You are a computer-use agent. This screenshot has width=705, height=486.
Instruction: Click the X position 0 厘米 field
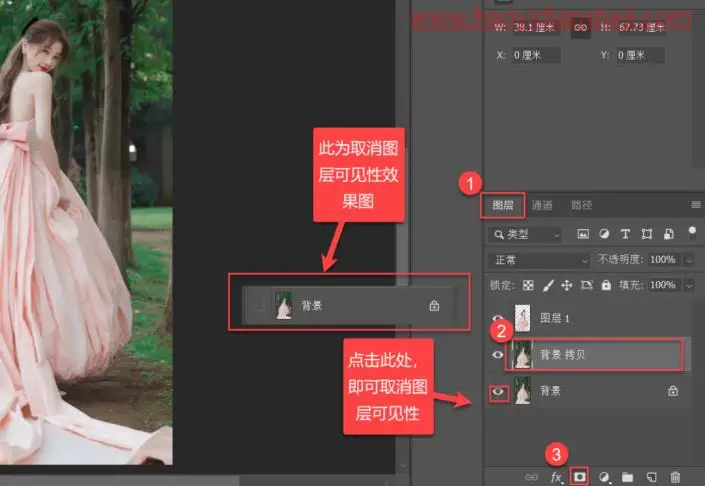[x=536, y=55]
